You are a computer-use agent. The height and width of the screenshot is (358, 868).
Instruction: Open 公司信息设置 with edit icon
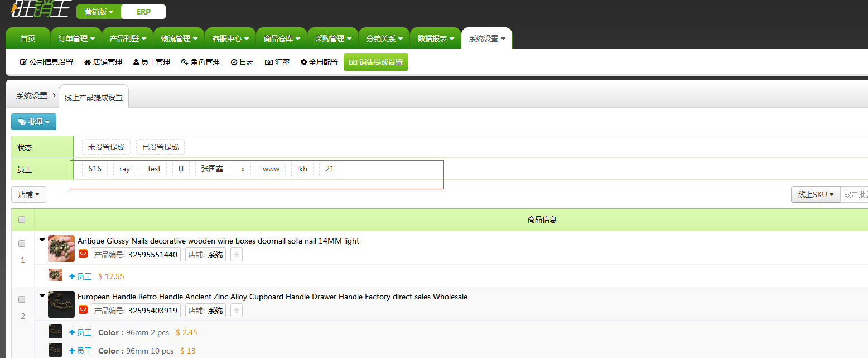pos(47,62)
